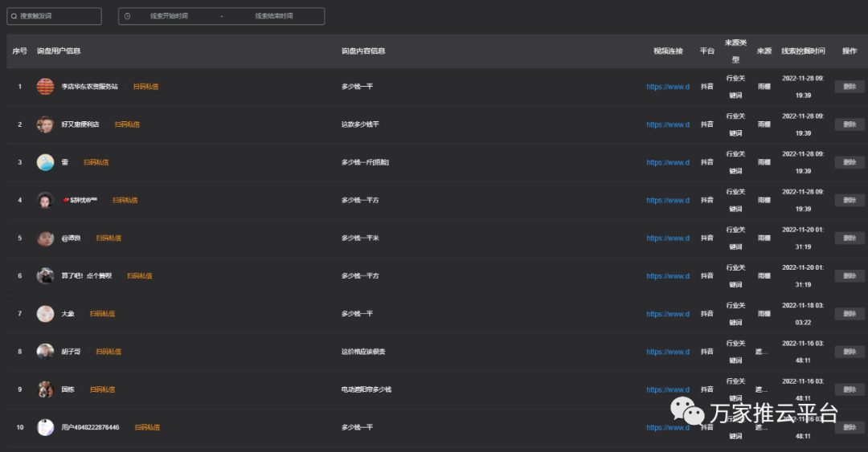Click the avatar in row 3
This screenshot has width=868, height=452.
point(46,162)
